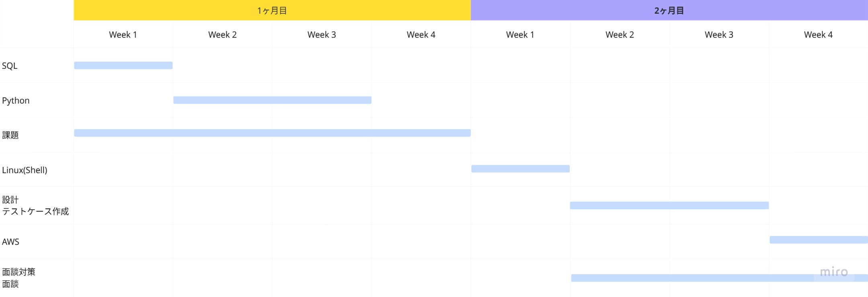Click Week 1 under 1ヶ月目
This screenshot has width=868, height=297.
123,35
